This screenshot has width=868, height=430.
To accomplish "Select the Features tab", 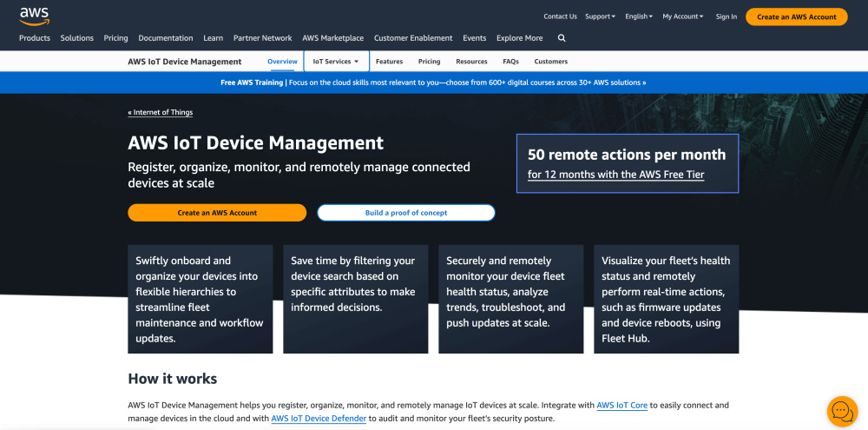I will pos(389,62).
